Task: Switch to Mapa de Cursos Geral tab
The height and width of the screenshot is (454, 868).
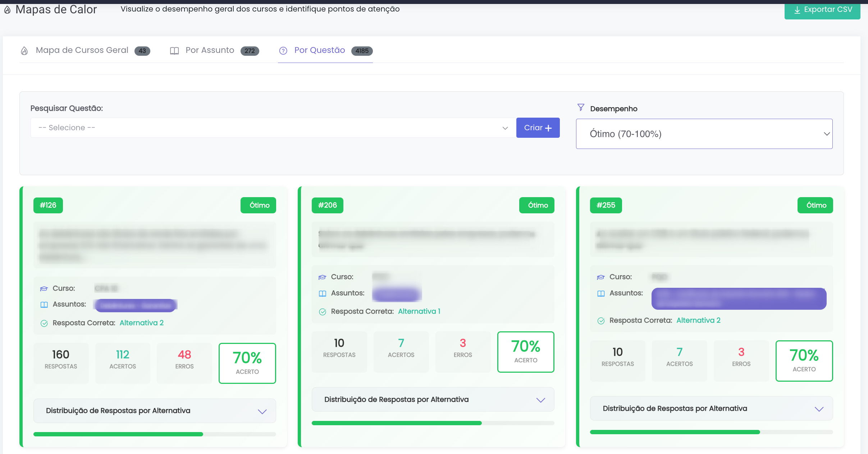Action: pyautogui.click(x=82, y=50)
